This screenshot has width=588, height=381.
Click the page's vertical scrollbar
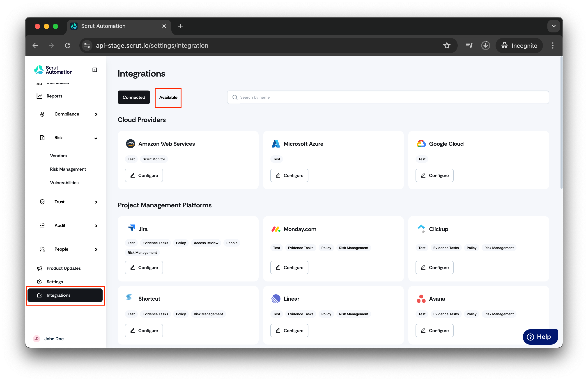click(561, 123)
